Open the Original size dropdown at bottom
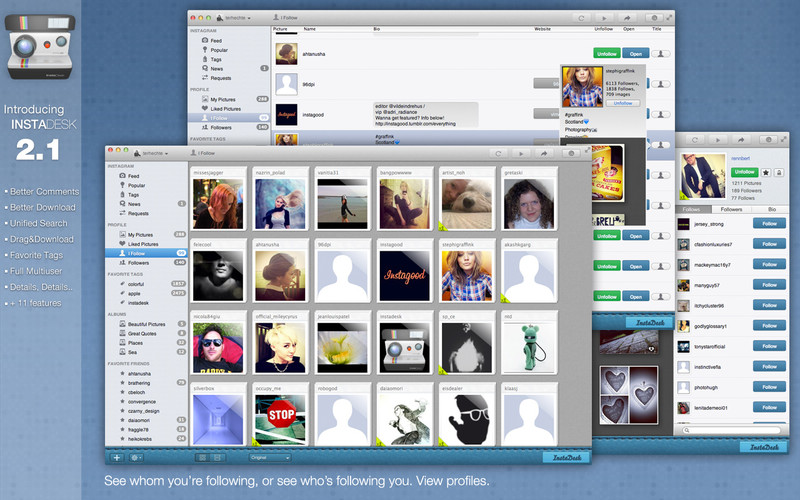 (270, 457)
